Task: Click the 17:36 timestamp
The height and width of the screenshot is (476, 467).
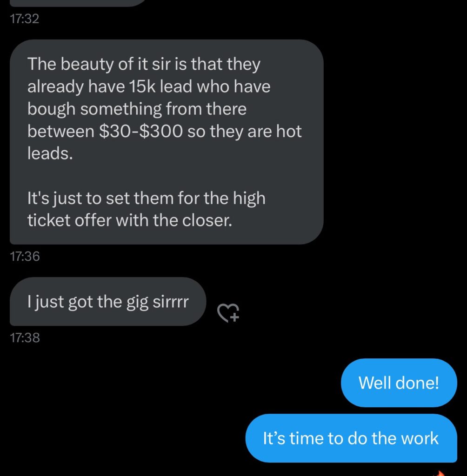Action: (25, 256)
